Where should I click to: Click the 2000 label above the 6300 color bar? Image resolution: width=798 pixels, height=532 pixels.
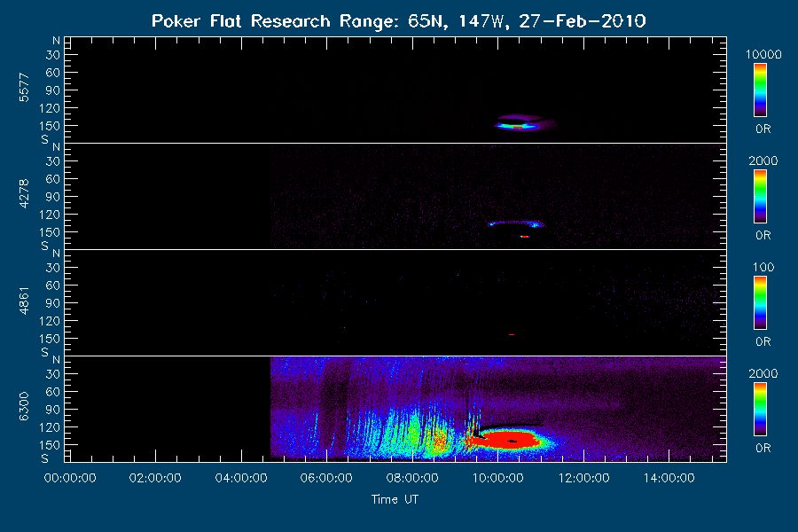click(x=763, y=373)
